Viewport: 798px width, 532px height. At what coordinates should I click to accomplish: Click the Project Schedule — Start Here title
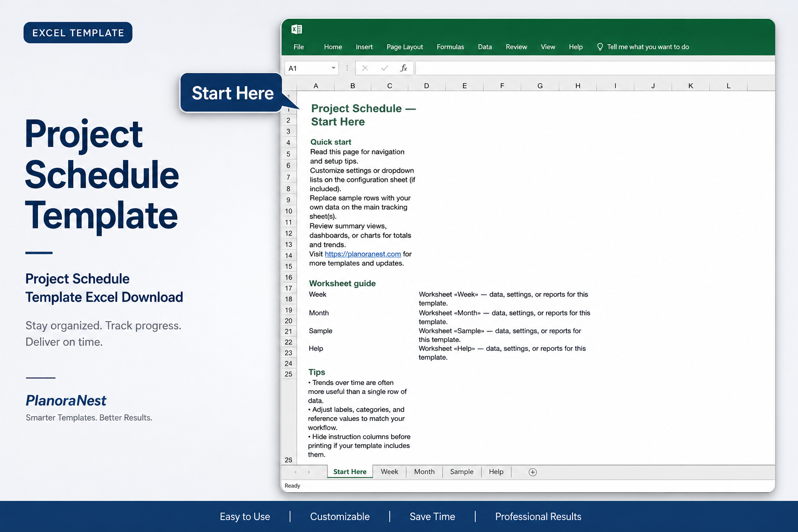(x=363, y=115)
